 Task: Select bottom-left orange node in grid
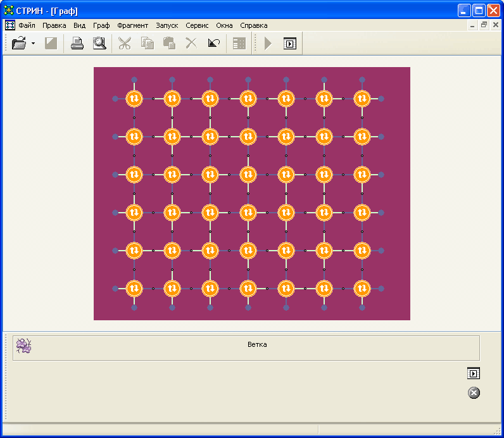134,289
